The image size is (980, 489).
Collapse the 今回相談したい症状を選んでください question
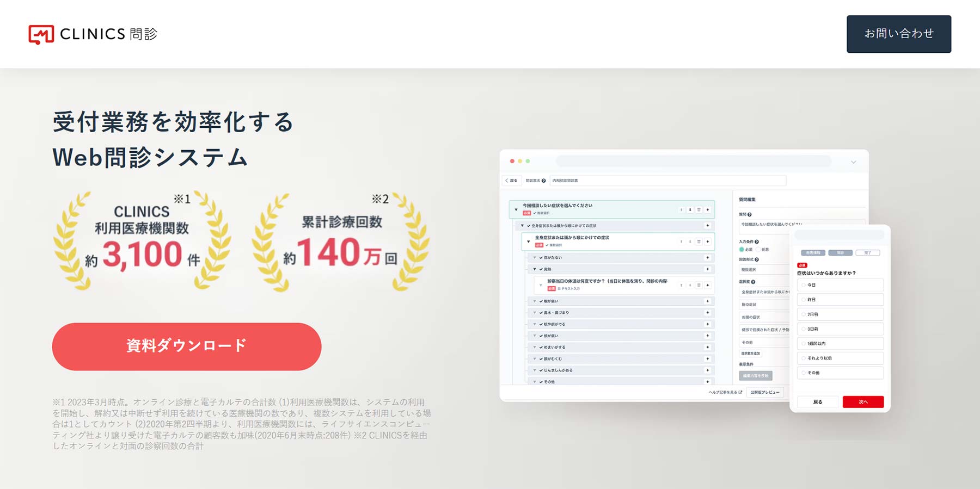pos(516,209)
